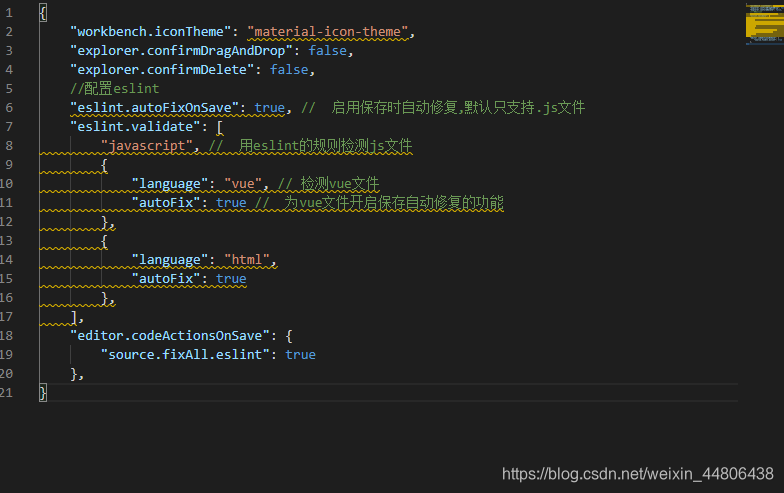Click the "explorer.confirmDragAndDrop" key

182,50
